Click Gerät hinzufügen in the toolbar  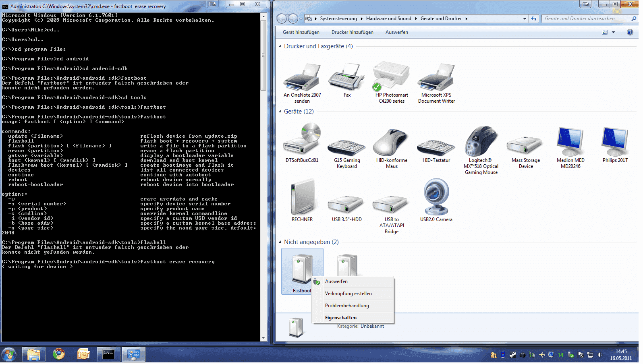point(301,32)
